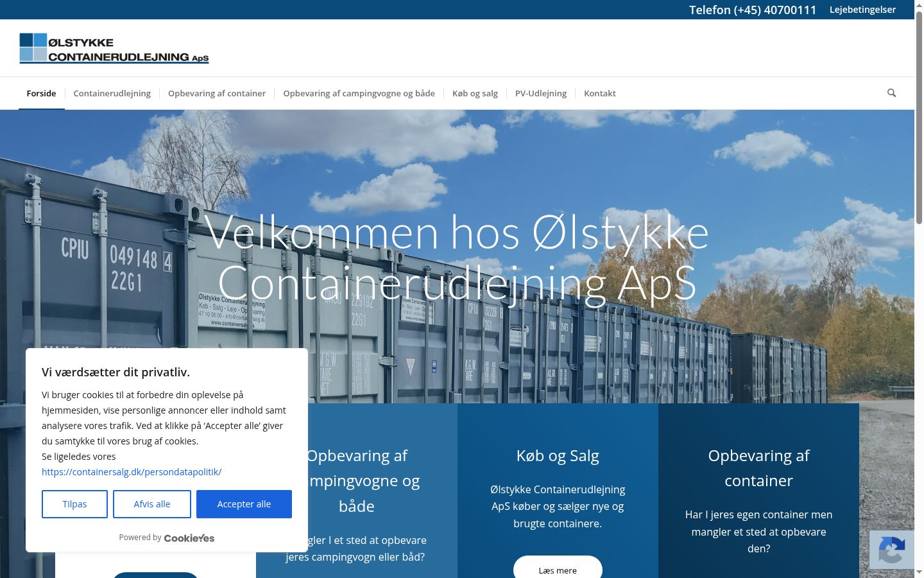Screen dimensions: 924x578
Task: Click the vertical page scrollbar thumb
Action: [x=919, y=118]
